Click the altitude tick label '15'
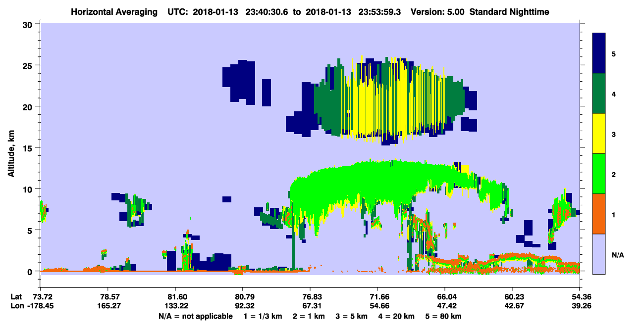The height and width of the screenshot is (330, 644). [x=28, y=148]
